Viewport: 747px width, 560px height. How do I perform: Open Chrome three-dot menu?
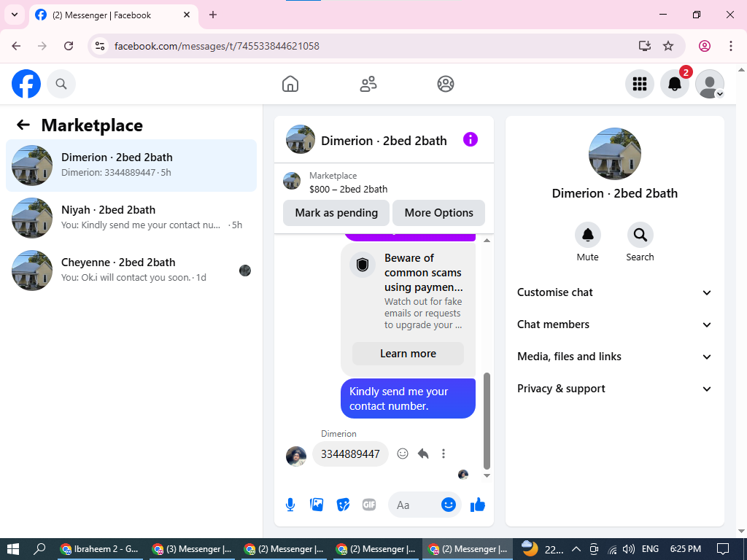(731, 46)
